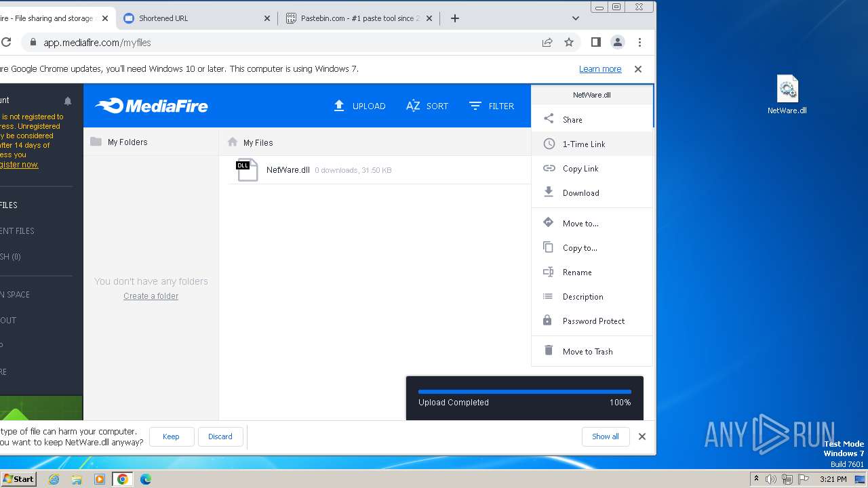Switch to the Pastebin.com tab
Image resolution: width=868 pixels, height=488 pixels.
tap(359, 18)
